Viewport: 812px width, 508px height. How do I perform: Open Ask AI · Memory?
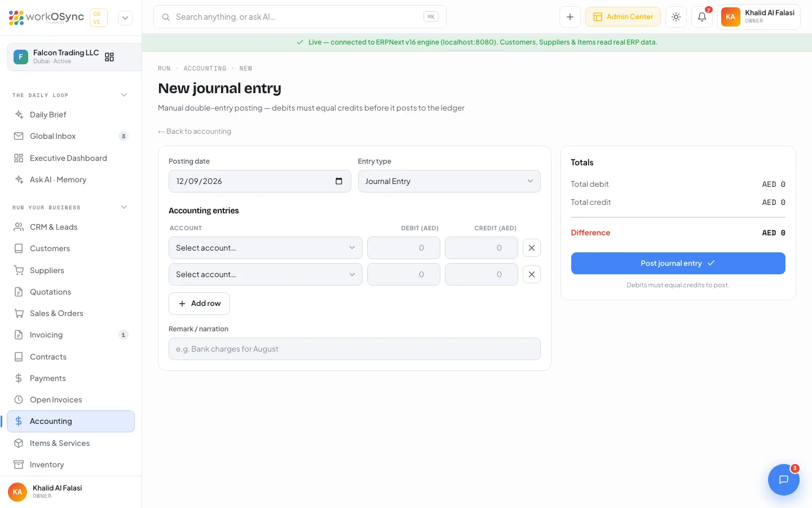click(x=70, y=179)
